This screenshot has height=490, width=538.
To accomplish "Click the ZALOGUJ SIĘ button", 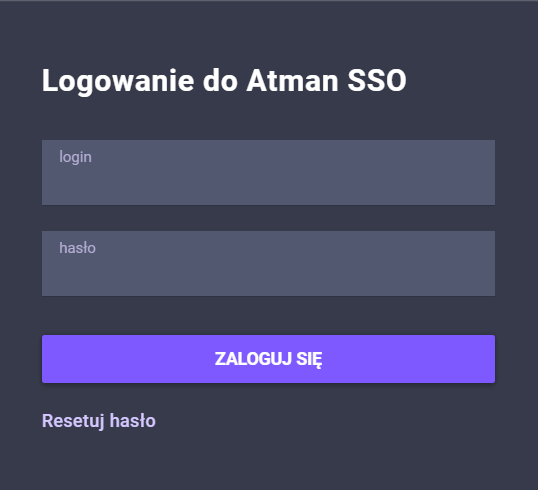I will tap(268, 359).
